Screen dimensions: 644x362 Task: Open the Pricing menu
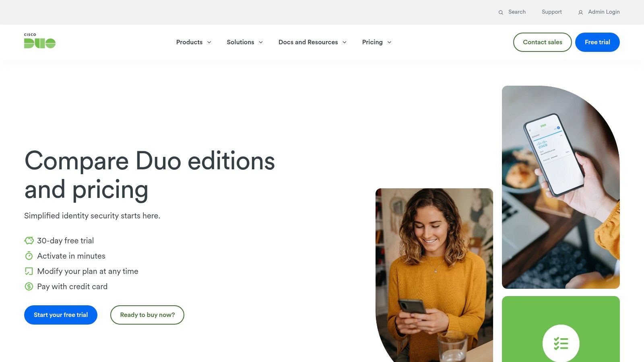click(377, 42)
